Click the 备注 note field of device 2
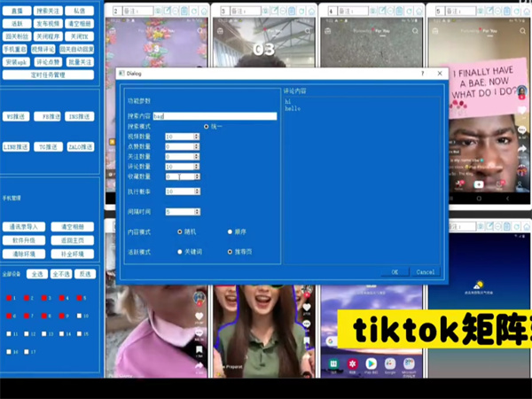 (137, 12)
